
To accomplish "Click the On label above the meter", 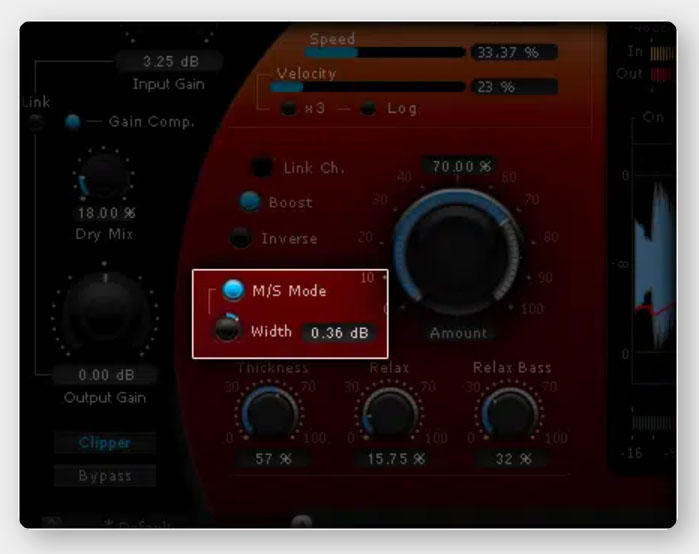I will click(653, 117).
